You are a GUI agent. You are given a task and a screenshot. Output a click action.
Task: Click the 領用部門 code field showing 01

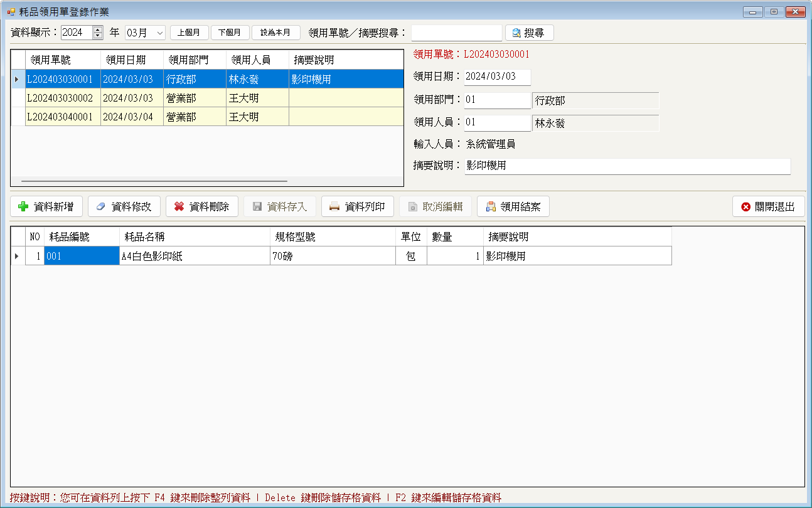pos(497,100)
